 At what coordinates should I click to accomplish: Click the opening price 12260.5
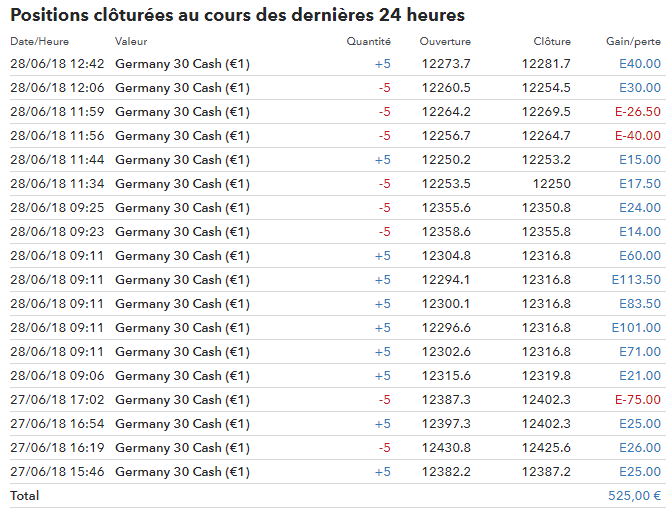[x=446, y=88]
